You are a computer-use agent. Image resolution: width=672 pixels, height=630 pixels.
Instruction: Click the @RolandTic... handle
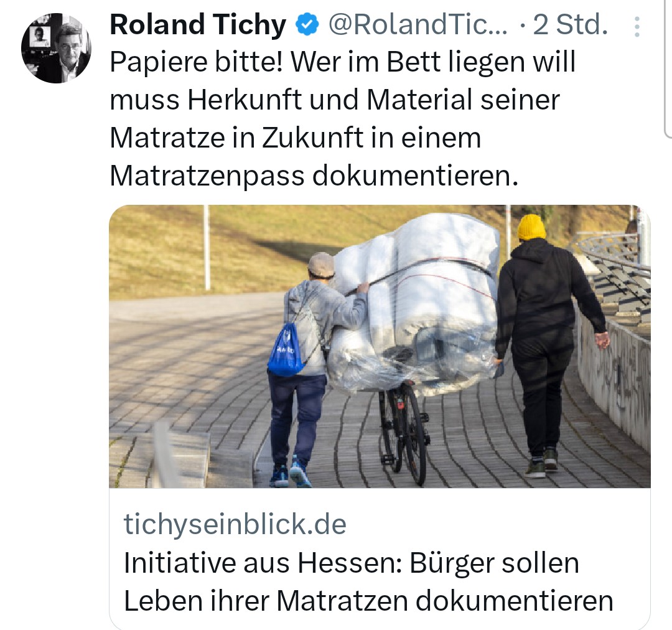click(x=418, y=24)
